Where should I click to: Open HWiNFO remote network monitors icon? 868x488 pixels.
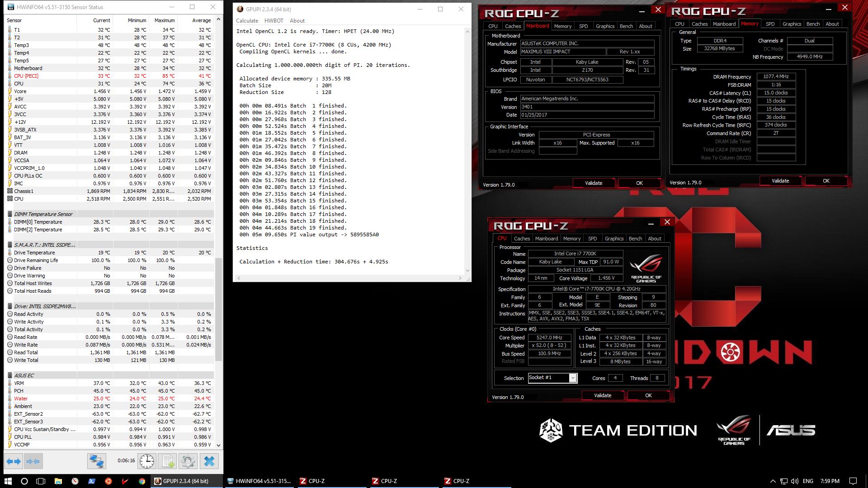[97, 461]
